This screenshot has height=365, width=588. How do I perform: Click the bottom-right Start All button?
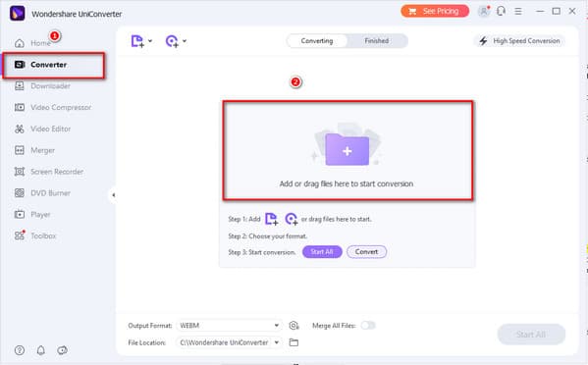pyautogui.click(x=531, y=335)
